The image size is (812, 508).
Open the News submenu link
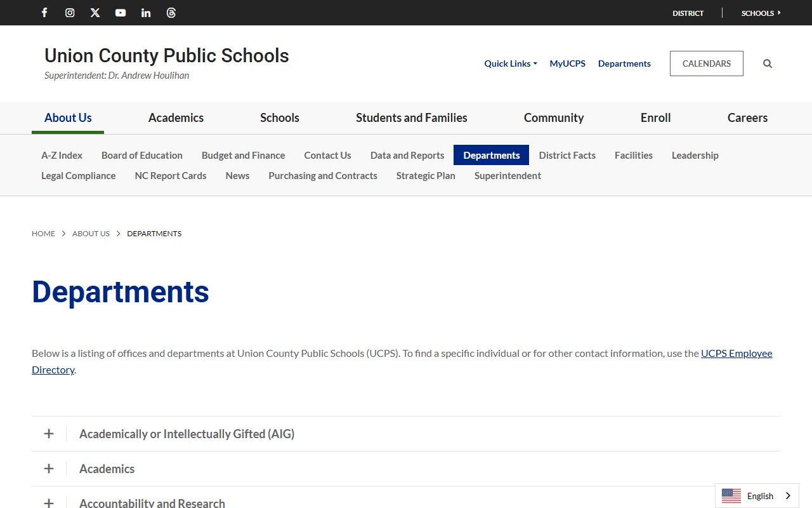pos(238,175)
